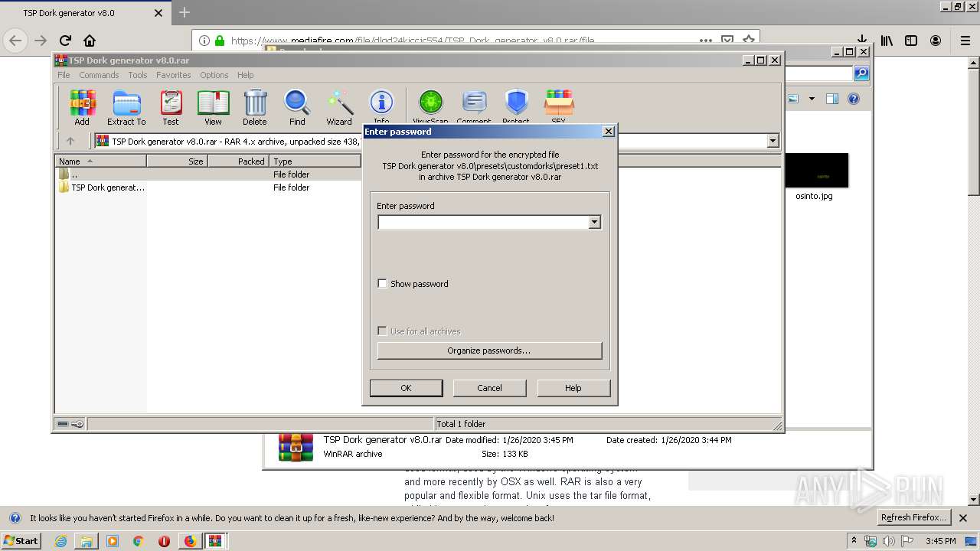
Task: Click the Refresh Firefox button
Action: (x=913, y=517)
